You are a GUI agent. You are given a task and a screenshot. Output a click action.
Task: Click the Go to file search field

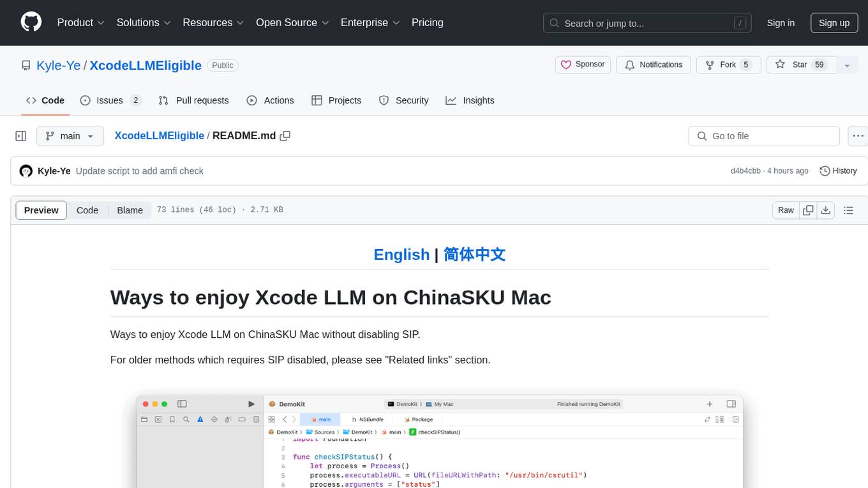tap(764, 136)
